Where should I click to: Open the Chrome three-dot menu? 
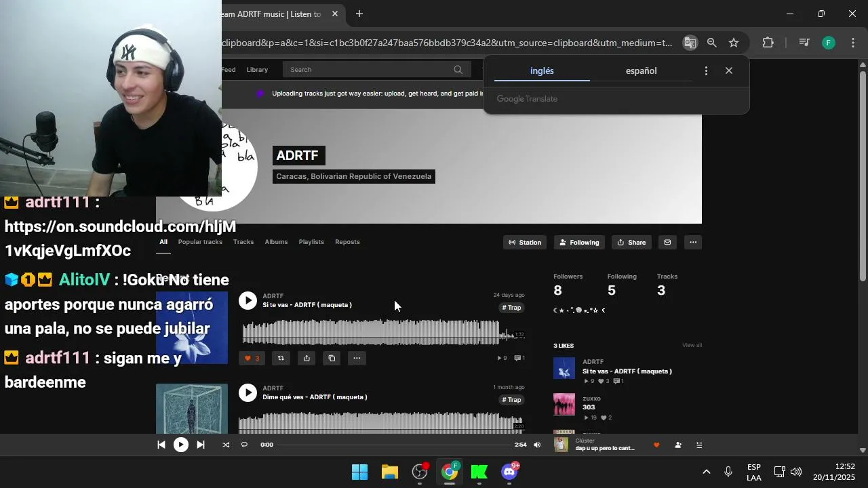point(853,43)
